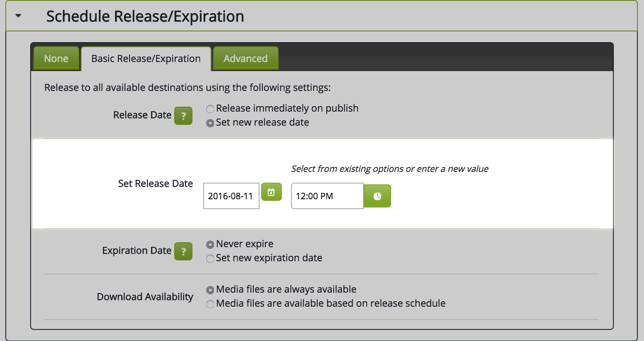The height and width of the screenshot is (341, 644).
Task: Open the release time clock picker
Action: pyautogui.click(x=377, y=196)
